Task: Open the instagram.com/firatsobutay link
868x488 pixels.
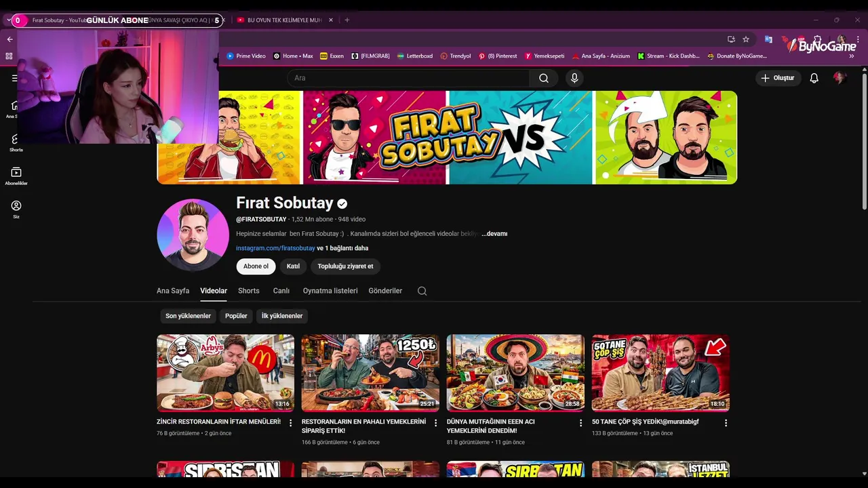Action: pyautogui.click(x=275, y=248)
